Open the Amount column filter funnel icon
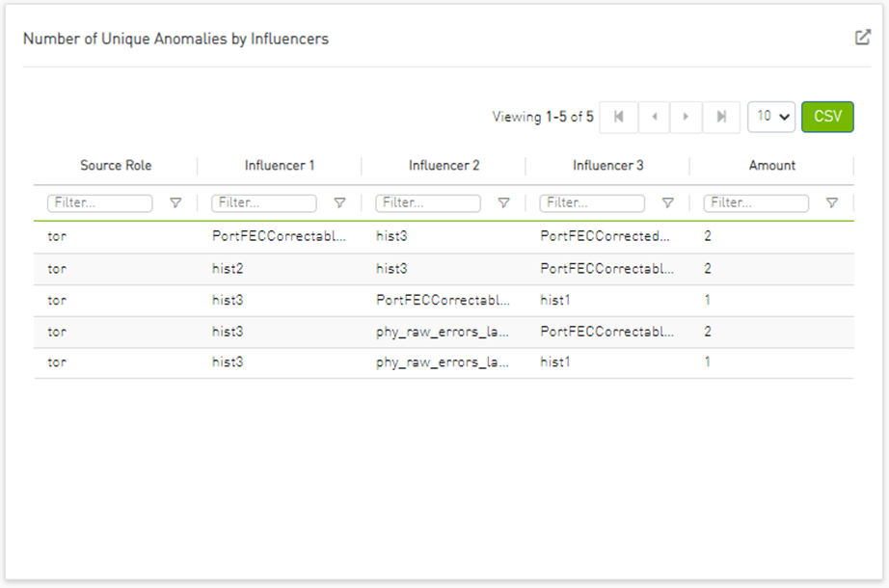Screen dimensions: 889x588 click(x=831, y=203)
